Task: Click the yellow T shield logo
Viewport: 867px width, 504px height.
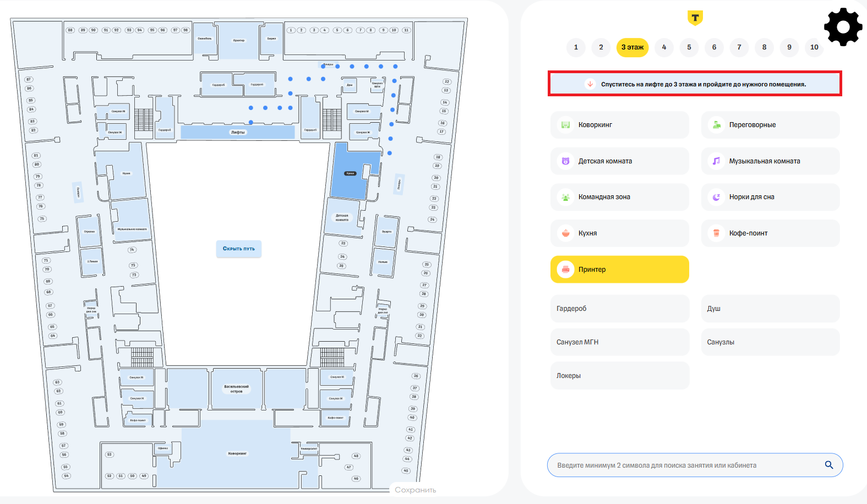Action: (695, 18)
